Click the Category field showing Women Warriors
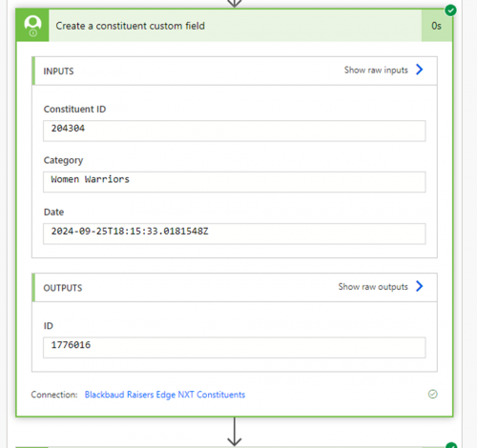477x448 pixels. coord(235,182)
